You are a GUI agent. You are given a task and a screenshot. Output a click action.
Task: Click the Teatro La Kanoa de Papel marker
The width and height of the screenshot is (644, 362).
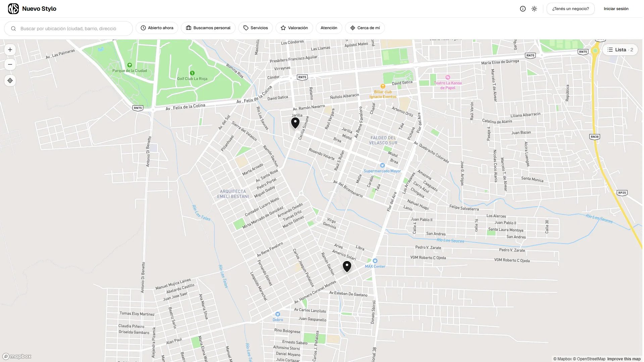(448, 77)
